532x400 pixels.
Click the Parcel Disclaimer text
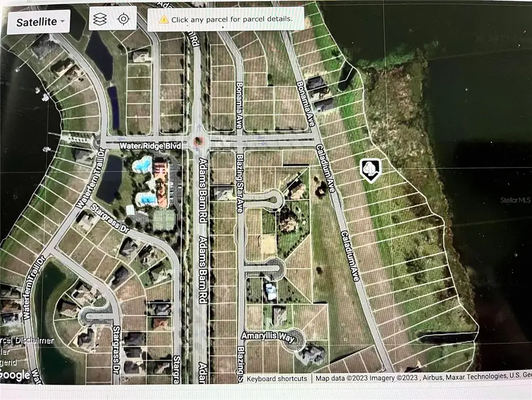point(27,340)
